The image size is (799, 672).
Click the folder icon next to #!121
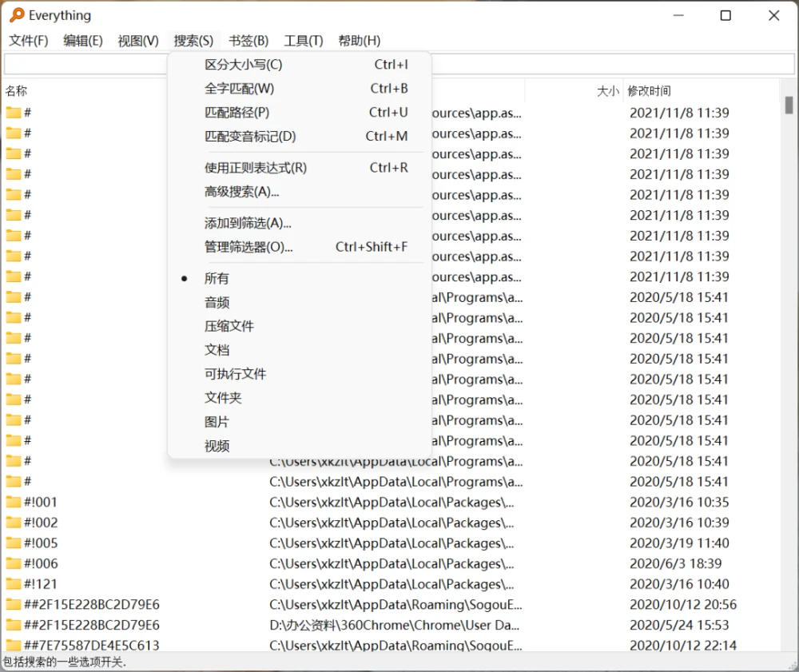pos(15,583)
